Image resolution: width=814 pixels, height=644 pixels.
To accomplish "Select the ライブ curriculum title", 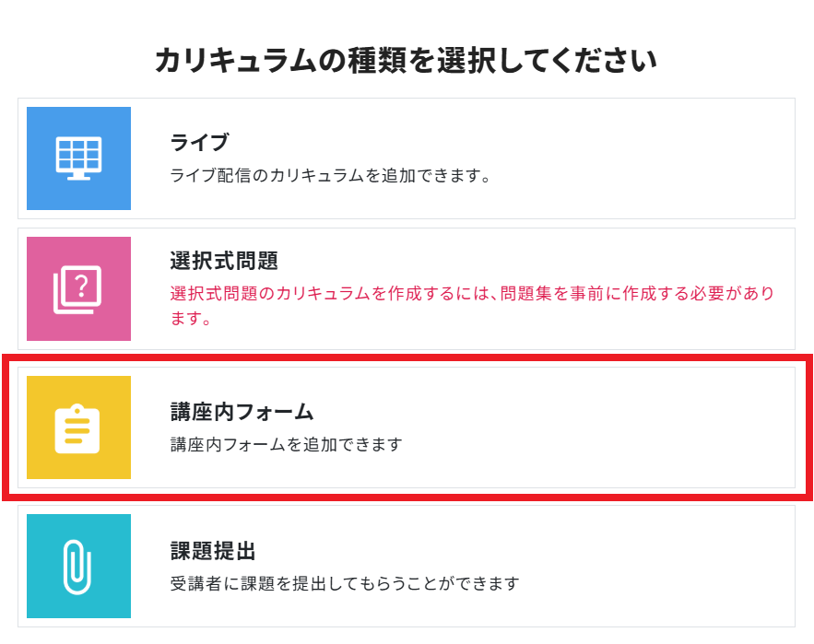I will coord(199,143).
